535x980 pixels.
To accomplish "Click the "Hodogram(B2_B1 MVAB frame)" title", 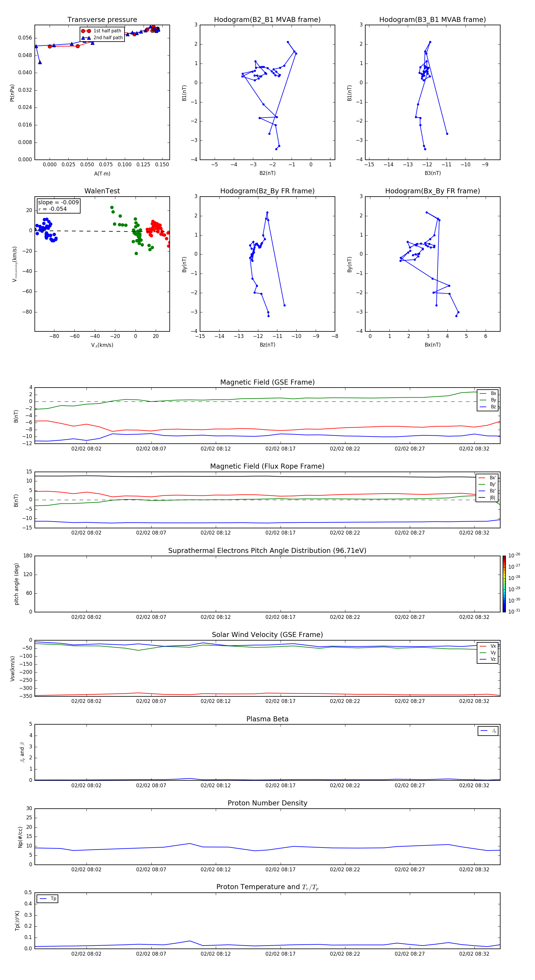I will (x=267, y=19).
